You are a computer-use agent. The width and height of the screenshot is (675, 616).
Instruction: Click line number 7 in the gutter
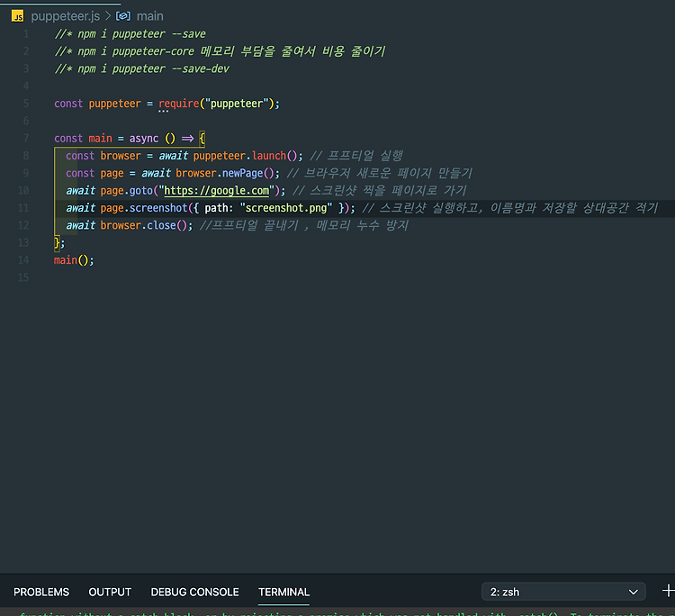click(x=26, y=139)
